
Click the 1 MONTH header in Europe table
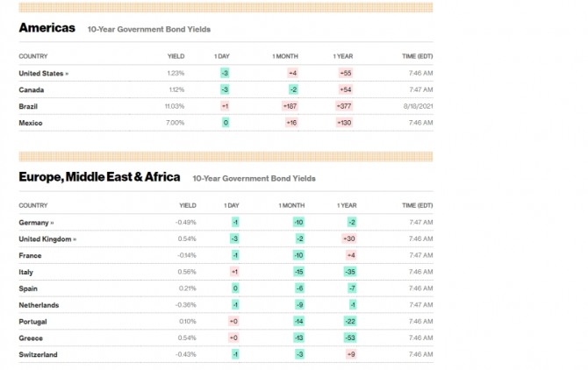tap(290, 205)
